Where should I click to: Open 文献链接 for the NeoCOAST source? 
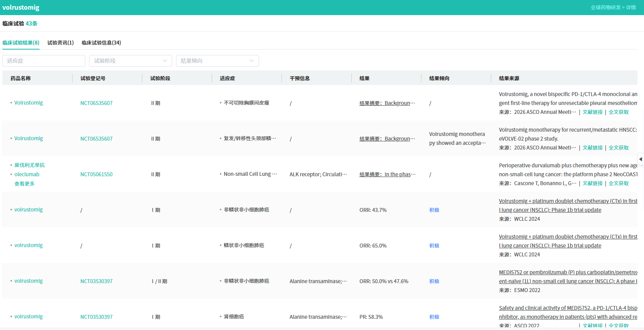592,183
